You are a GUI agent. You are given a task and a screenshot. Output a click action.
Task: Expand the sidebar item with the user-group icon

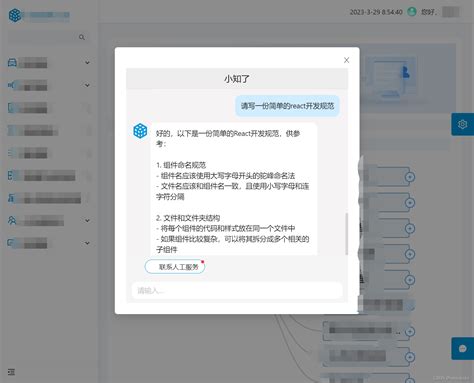click(x=87, y=221)
